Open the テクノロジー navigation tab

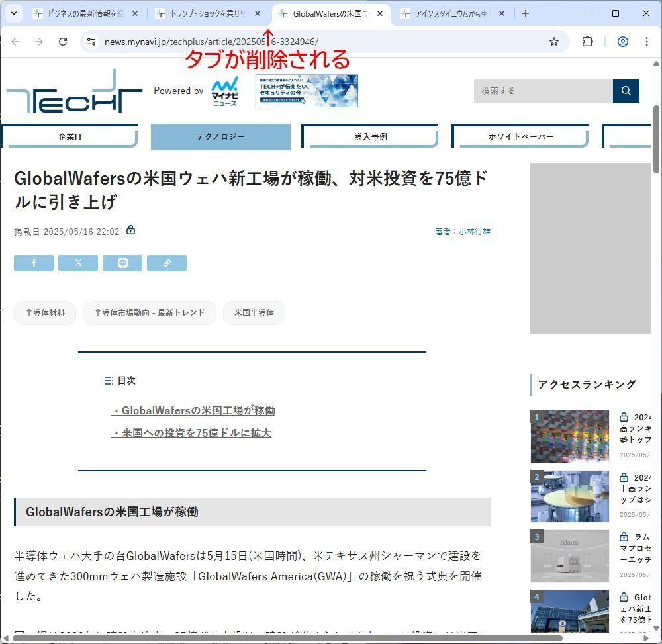coord(220,137)
